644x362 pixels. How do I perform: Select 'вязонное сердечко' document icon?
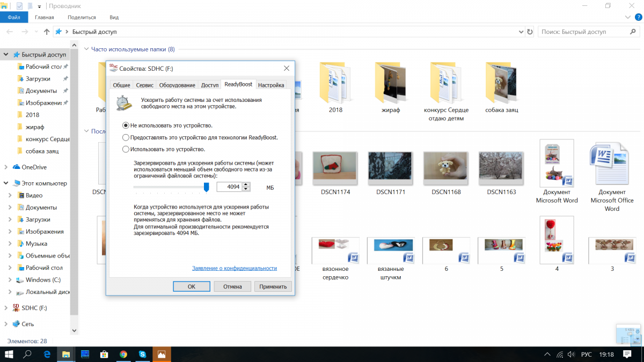pyautogui.click(x=335, y=250)
